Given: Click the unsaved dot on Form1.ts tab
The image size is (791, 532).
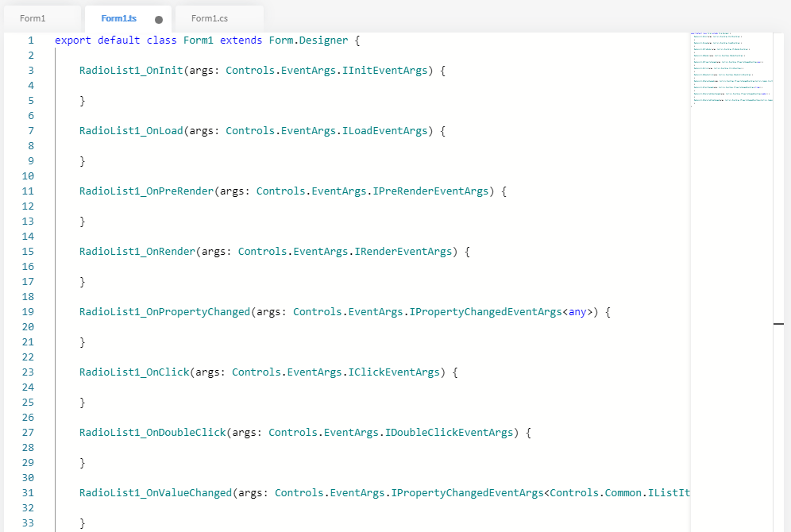Looking at the screenshot, I should (x=159, y=19).
